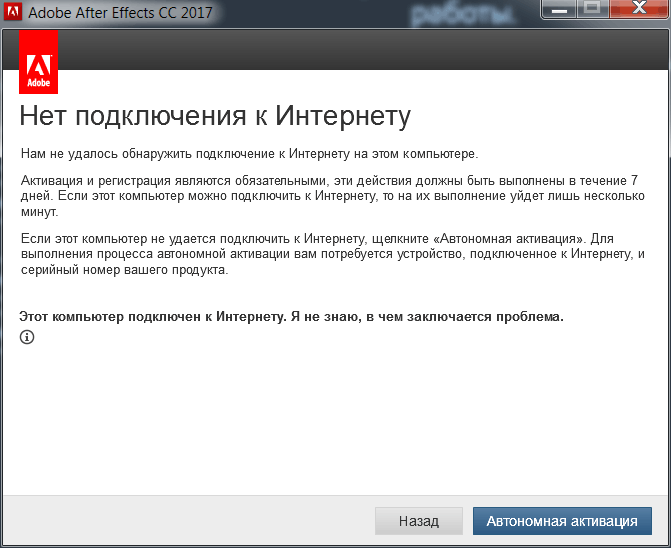The height and width of the screenshot is (548, 671).
Task: Click the After Effects title bar icon
Action: 12,12
